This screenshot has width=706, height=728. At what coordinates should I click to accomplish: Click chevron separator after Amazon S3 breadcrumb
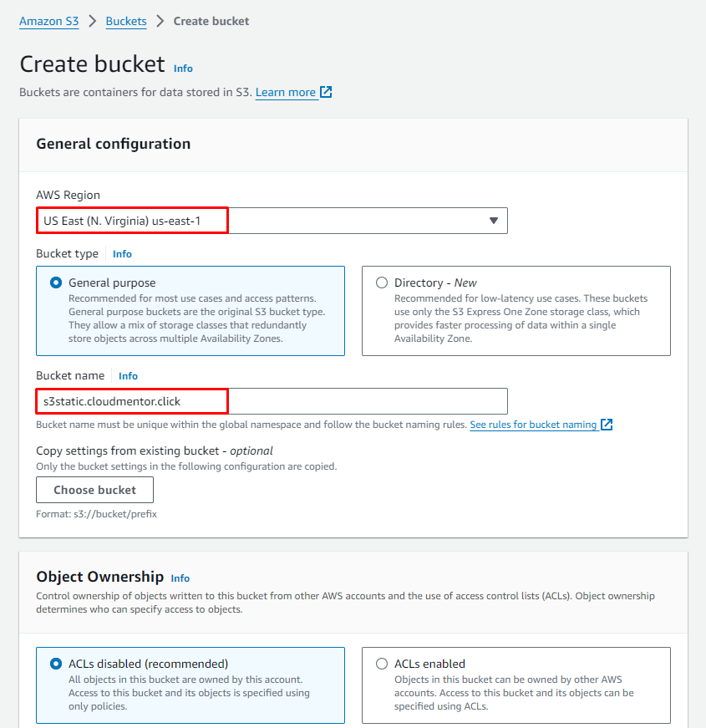(93, 21)
